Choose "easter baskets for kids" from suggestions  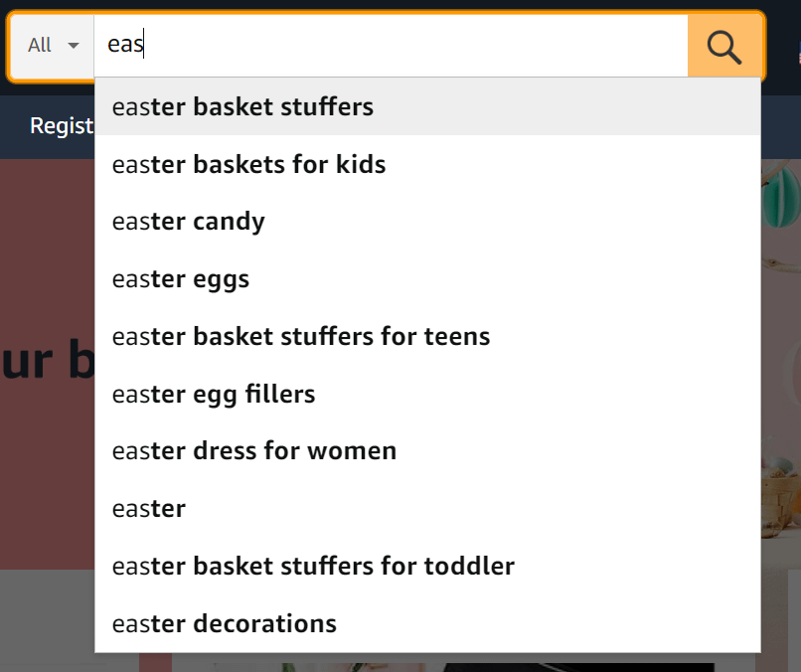coord(248,164)
